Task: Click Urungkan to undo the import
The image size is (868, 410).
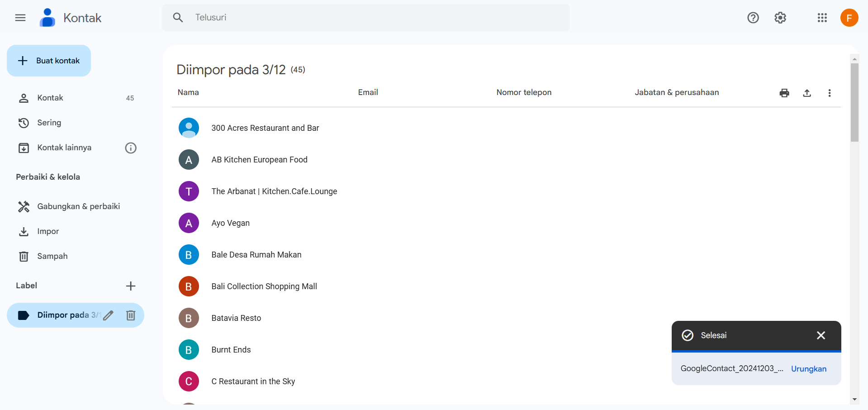Action: point(809,369)
